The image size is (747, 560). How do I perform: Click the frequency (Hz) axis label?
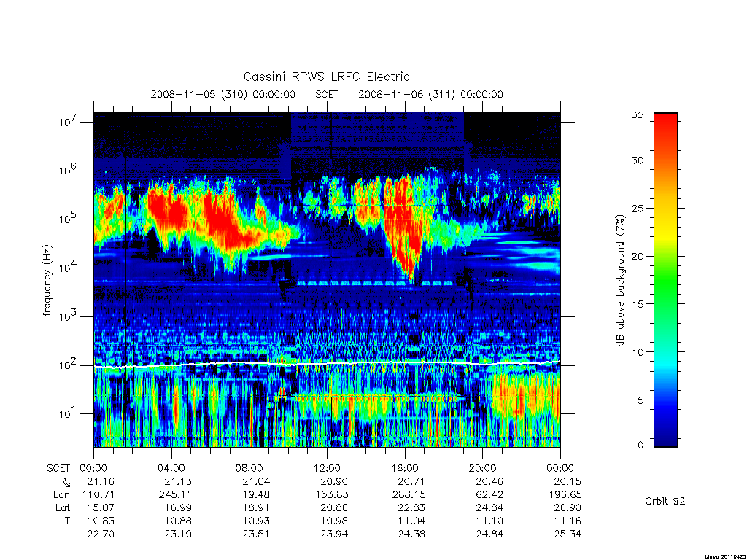47,281
